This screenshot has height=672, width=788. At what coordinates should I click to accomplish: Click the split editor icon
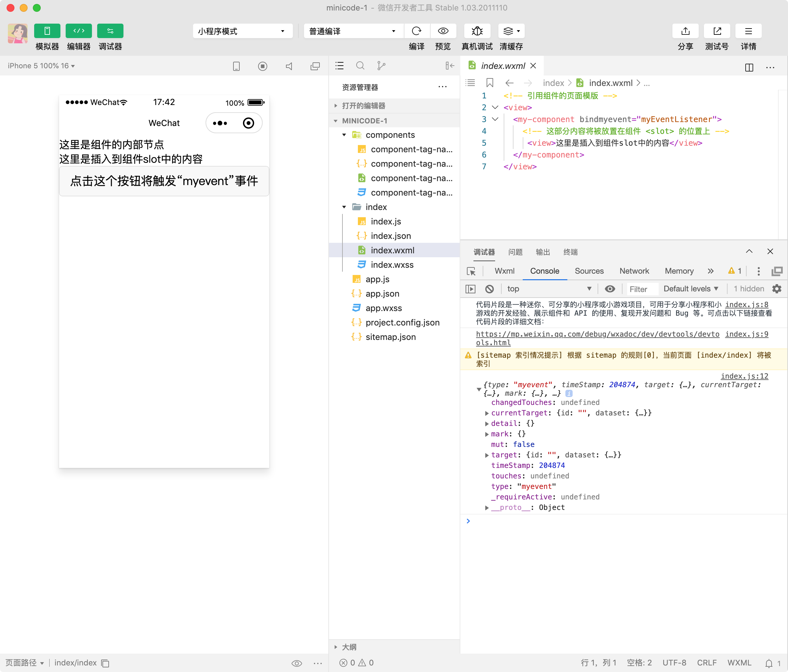[x=749, y=67]
